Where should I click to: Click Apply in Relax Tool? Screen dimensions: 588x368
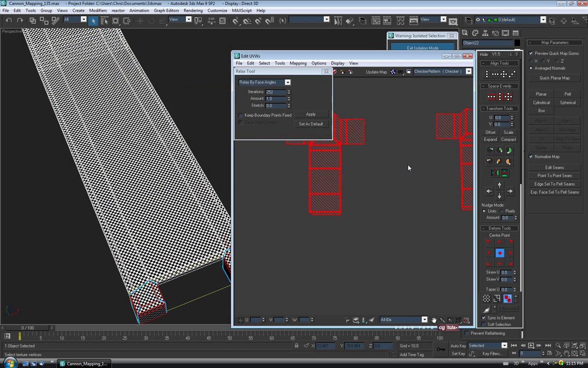tap(311, 115)
